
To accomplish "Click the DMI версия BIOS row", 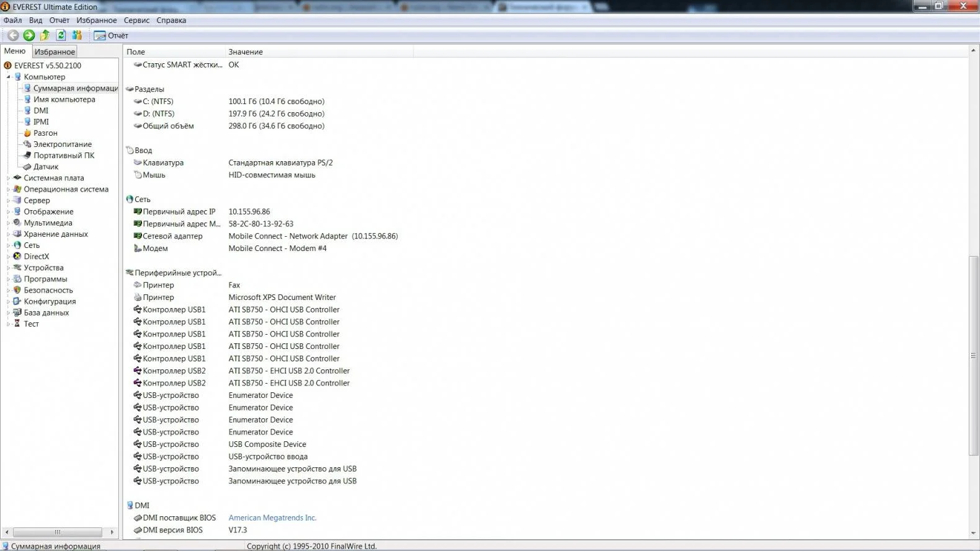I will [x=191, y=531].
